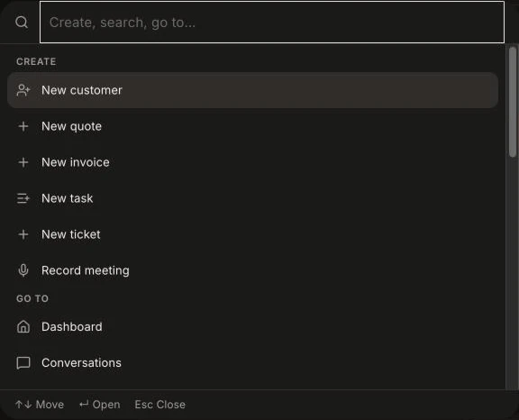519x420 pixels.
Task: Click the list-plus icon for New task
Action: click(23, 198)
